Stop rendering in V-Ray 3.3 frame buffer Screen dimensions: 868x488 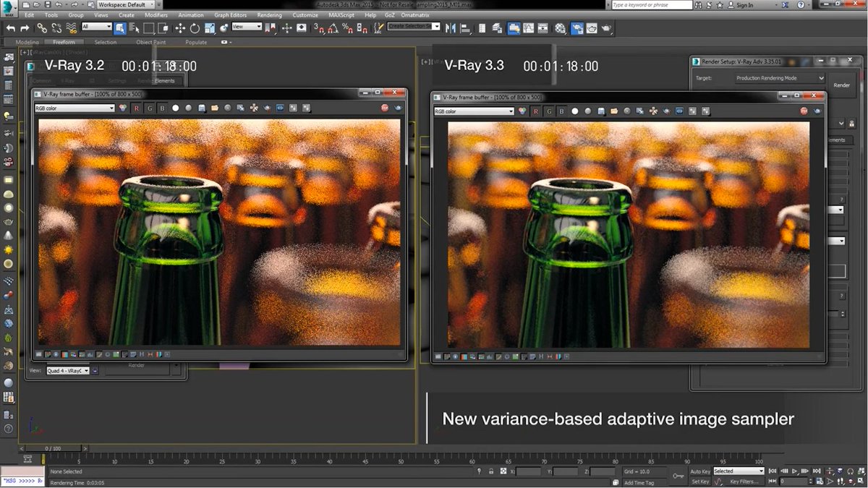point(804,111)
